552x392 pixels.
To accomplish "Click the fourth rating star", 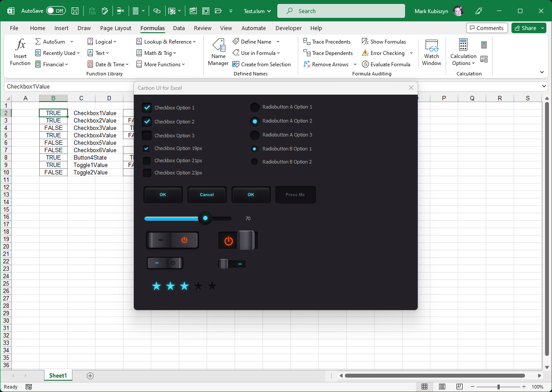I will click(x=198, y=286).
